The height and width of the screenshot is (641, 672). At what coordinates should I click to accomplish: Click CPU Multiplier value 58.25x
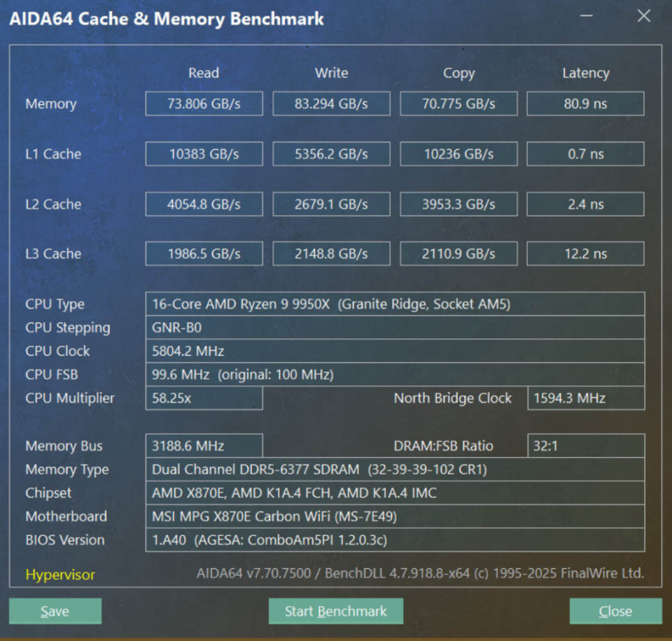point(204,398)
